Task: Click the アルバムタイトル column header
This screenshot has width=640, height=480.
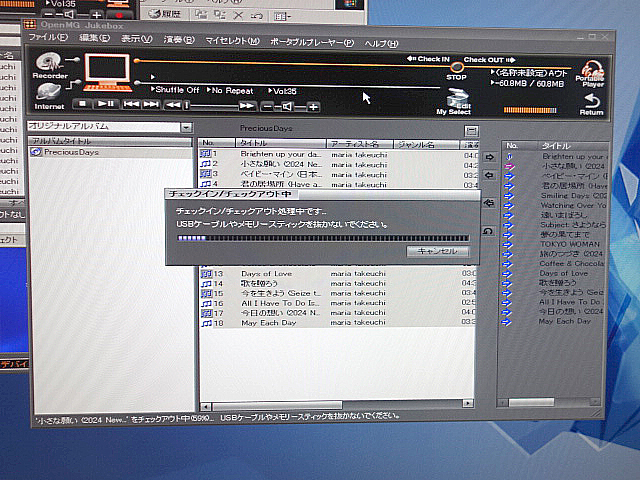Action: tap(110, 141)
